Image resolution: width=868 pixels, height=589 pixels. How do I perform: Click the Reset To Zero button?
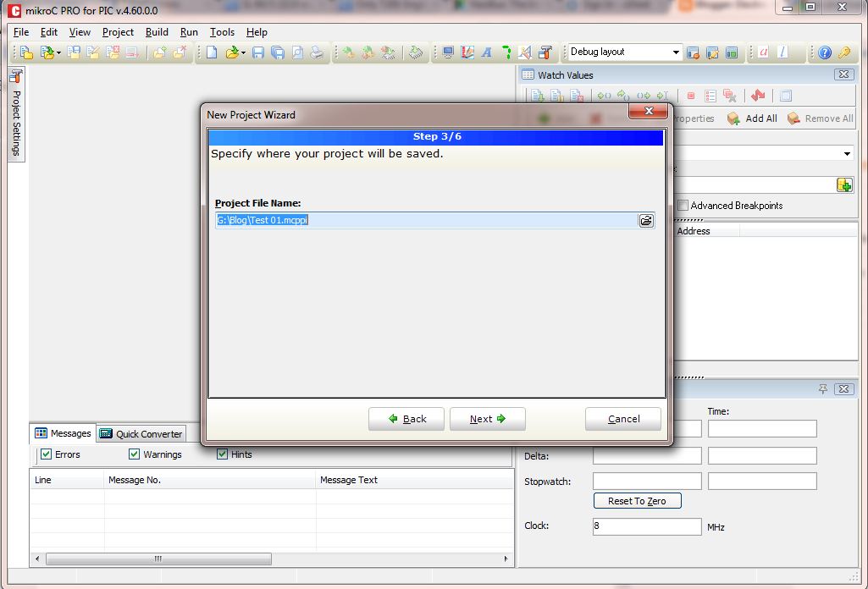coord(637,500)
